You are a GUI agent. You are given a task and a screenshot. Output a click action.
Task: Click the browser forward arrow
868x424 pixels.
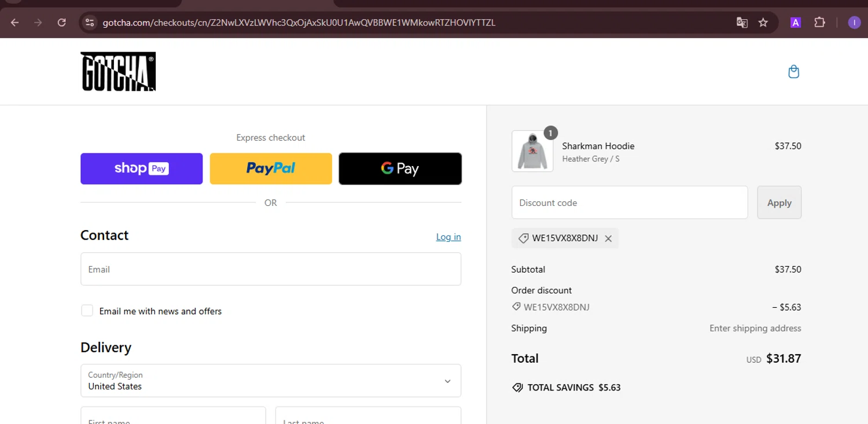pyautogui.click(x=38, y=23)
